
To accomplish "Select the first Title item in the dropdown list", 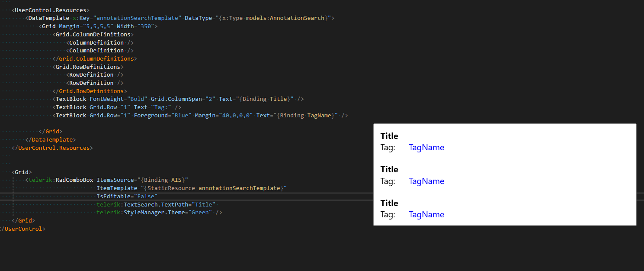I will tap(389, 136).
